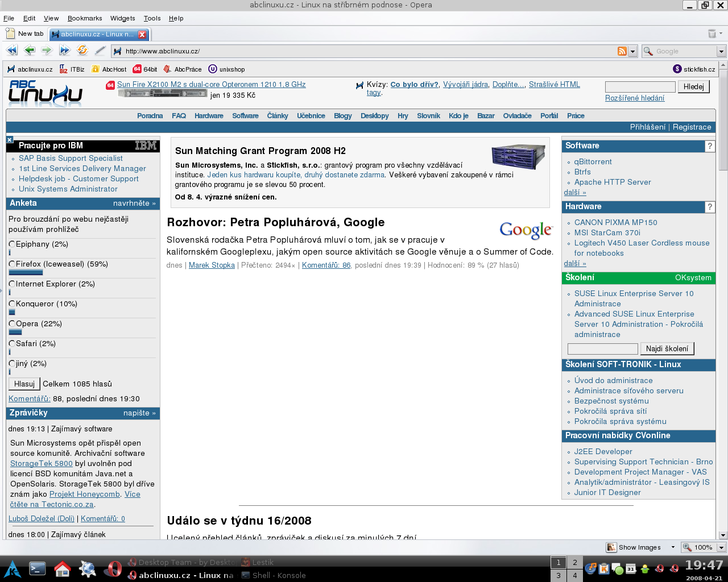Select jiný radio option

[x=12, y=364]
